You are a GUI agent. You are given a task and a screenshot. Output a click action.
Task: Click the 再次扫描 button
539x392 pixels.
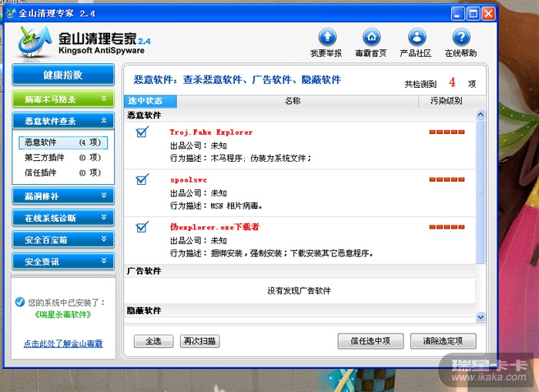click(x=199, y=341)
